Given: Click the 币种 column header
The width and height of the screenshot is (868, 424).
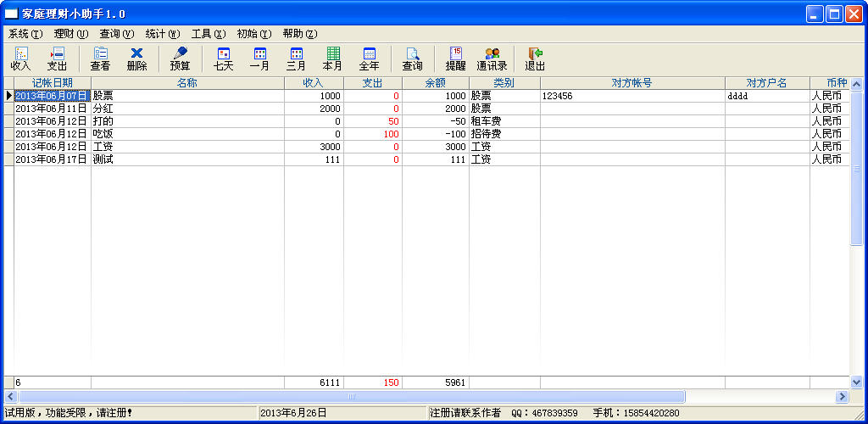Looking at the screenshot, I should click(829, 83).
